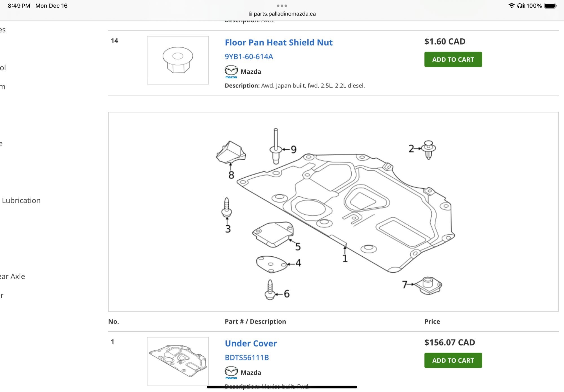Open the Under Cover thumbnail image
The image size is (564, 392).
point(178,361)
